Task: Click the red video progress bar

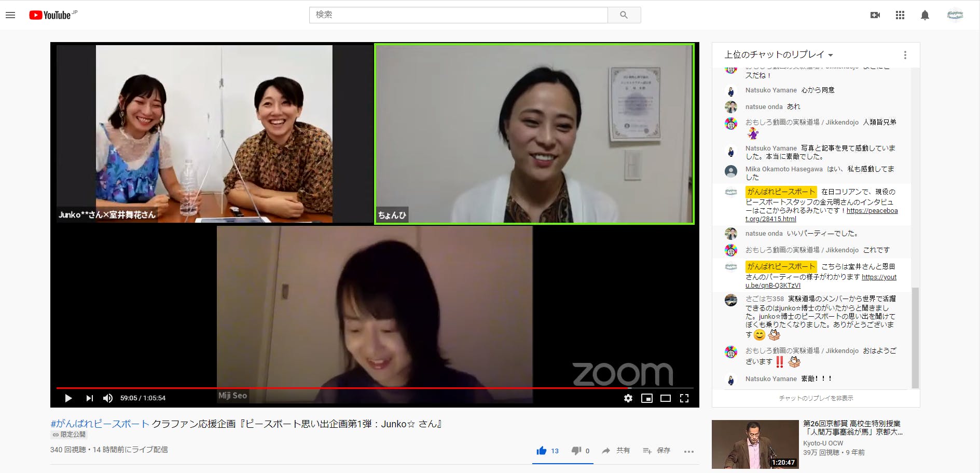Action: click(342, 388)
